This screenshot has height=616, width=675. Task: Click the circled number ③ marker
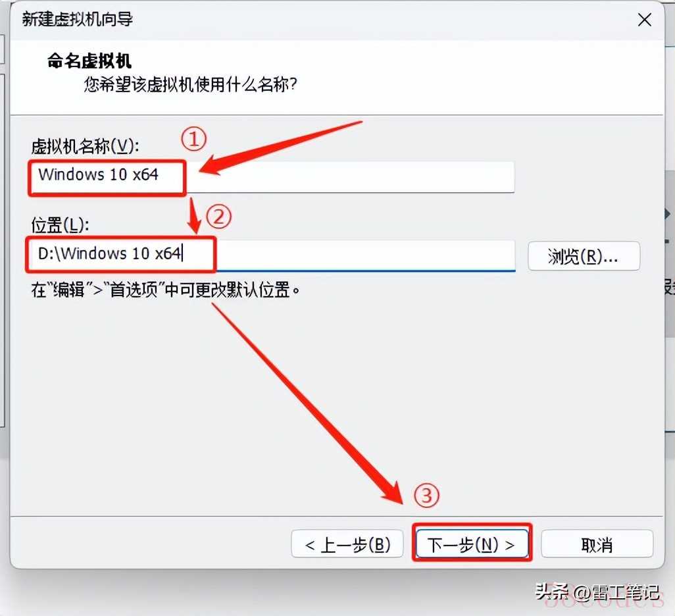426,496
